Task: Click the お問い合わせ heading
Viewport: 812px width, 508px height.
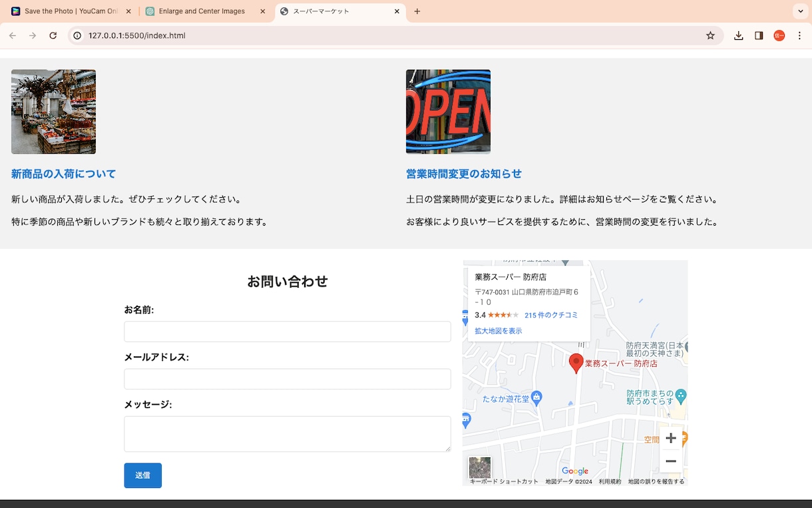Action: [288, 282]
